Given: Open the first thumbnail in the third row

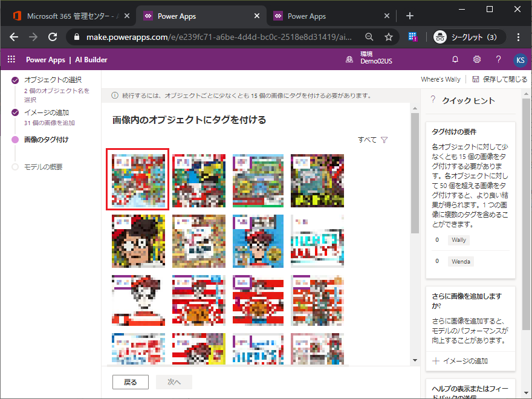Looking at the screenshot, I should tap(138, 300).
